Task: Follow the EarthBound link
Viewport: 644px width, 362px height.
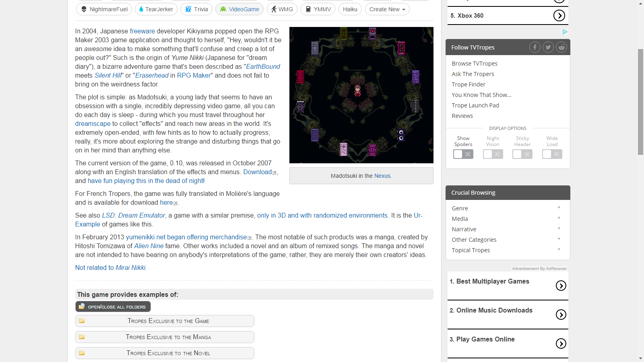Action: [263, 66]
